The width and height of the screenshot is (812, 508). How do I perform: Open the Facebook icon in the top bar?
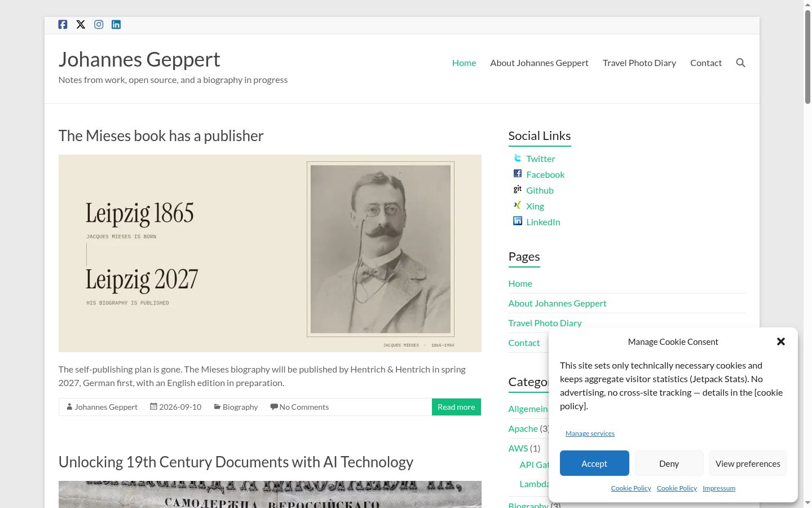[x=63, y=24]
